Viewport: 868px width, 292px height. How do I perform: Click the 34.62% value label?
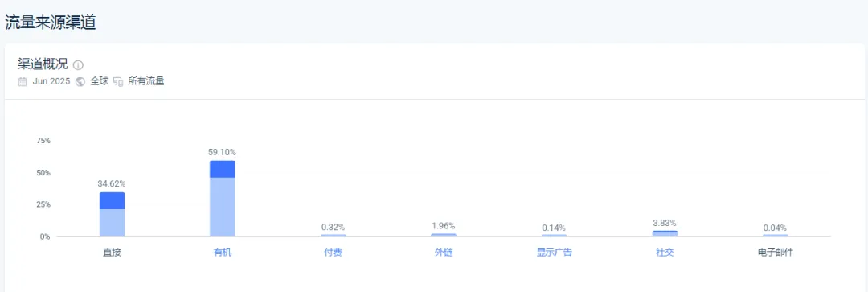(x=112, y=183)
